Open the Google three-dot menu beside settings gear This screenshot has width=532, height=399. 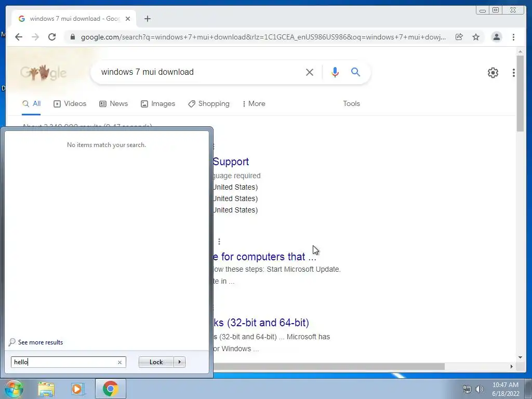point(514,73)
